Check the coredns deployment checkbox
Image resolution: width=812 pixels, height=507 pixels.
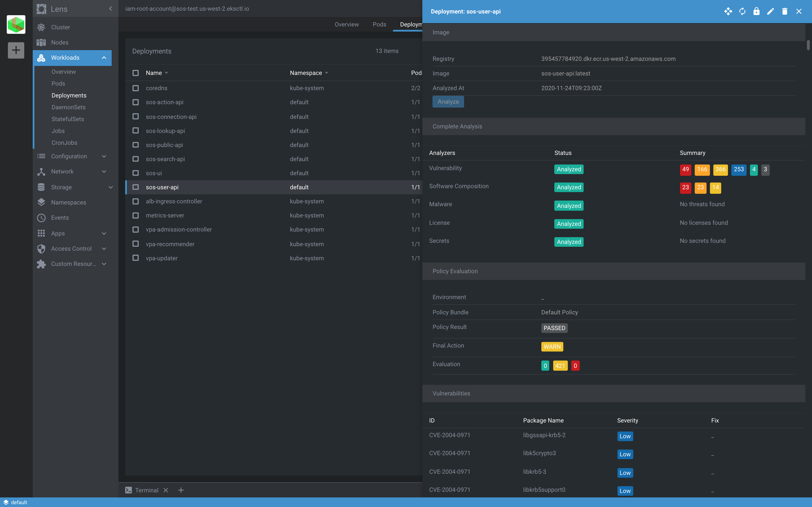136,88
